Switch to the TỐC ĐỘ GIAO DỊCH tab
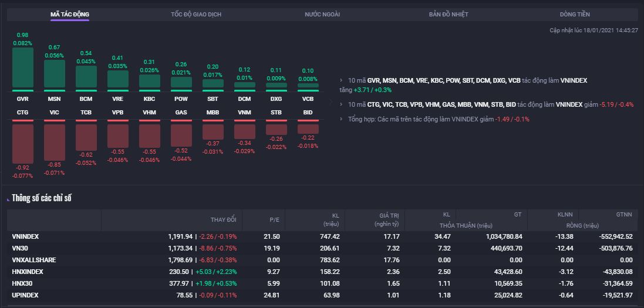The image size is (644, 308). tap(196, 14)
